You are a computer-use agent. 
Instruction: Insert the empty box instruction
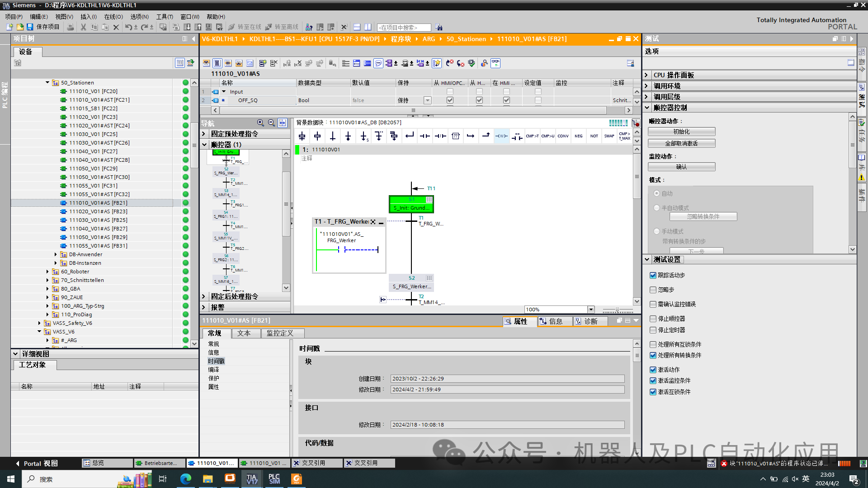[x=456, y=136]
